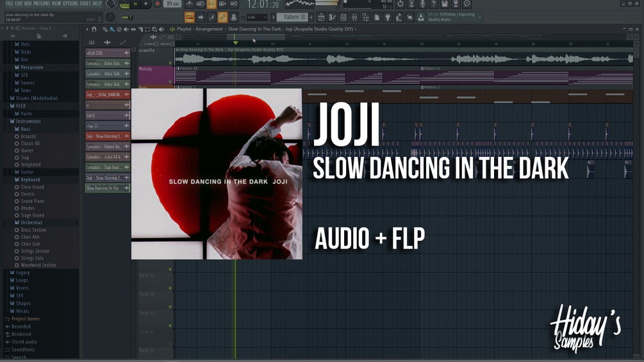644x362 pixels.
Task: Select the playlist paint brush tool
Action: [x=112, y=29]
